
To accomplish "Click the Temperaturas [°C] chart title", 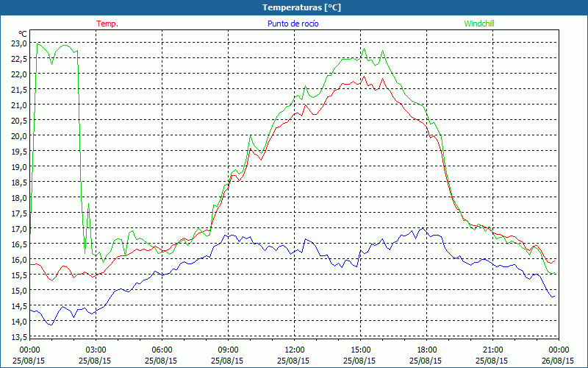I will click(x=301, y=7).
